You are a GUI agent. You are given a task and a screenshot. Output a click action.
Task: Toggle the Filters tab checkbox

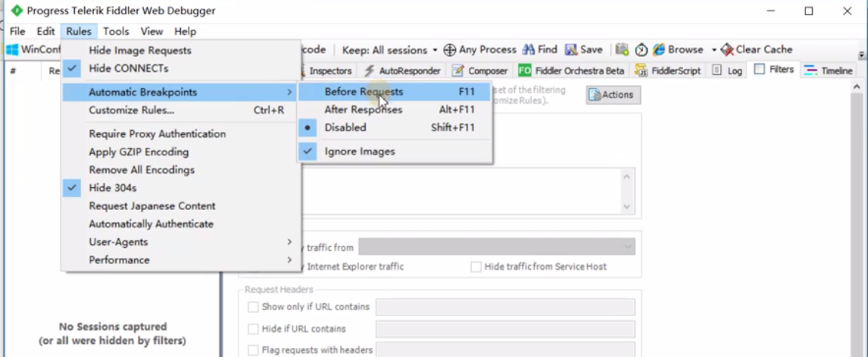click(760, 69)
